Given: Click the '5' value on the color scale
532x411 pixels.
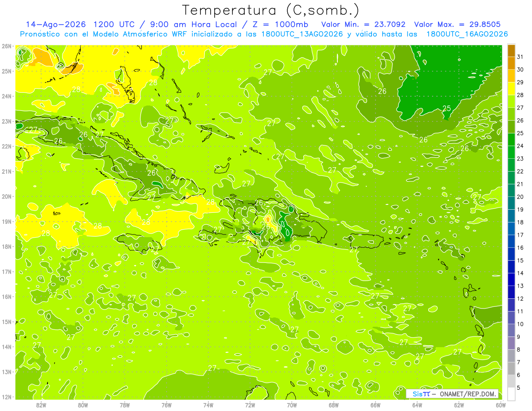Looking at the screenshot, I should coord(519,388).
